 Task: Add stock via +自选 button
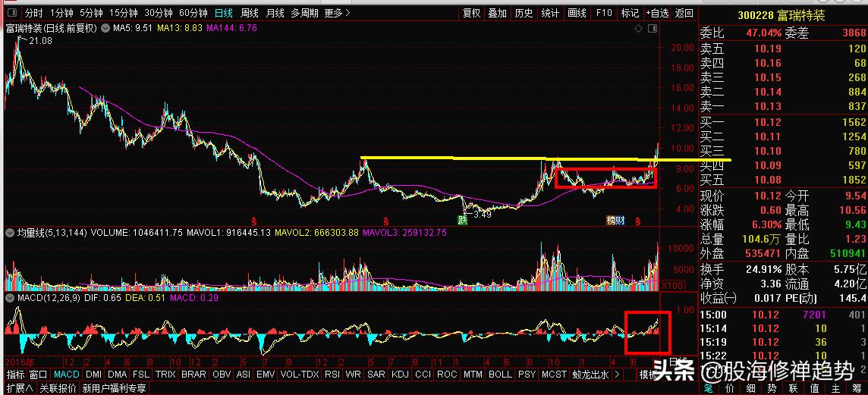[658, 13]
